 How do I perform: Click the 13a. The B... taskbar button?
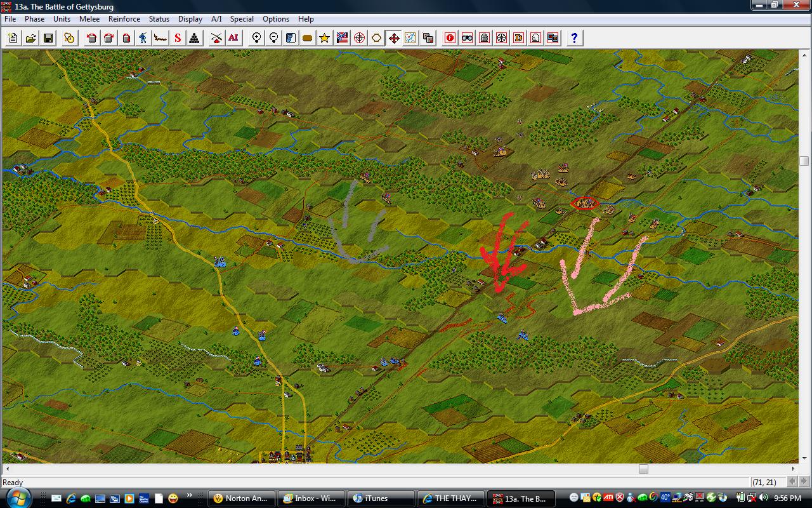tap(520, 498)
